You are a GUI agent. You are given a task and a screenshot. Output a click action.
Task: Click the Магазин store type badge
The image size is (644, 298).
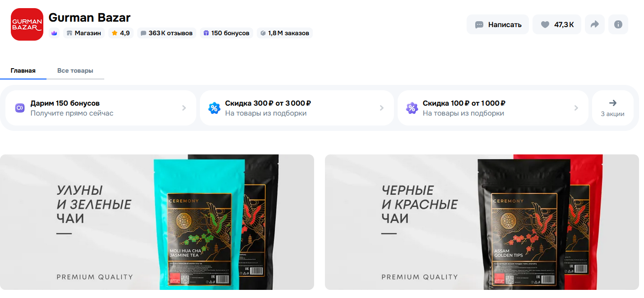point(84,33)
